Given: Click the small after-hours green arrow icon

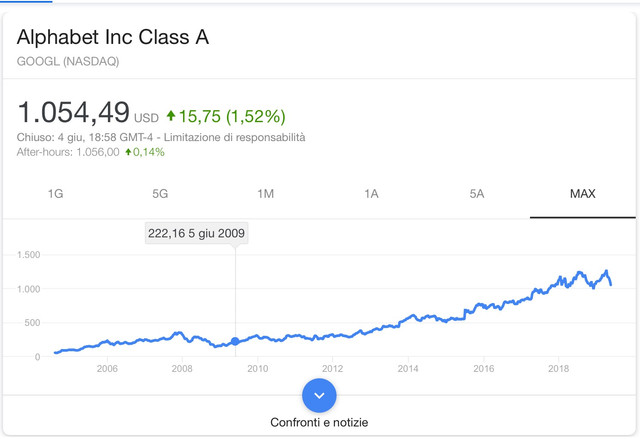Looking at the screenshot, I should tap(128, 152).
